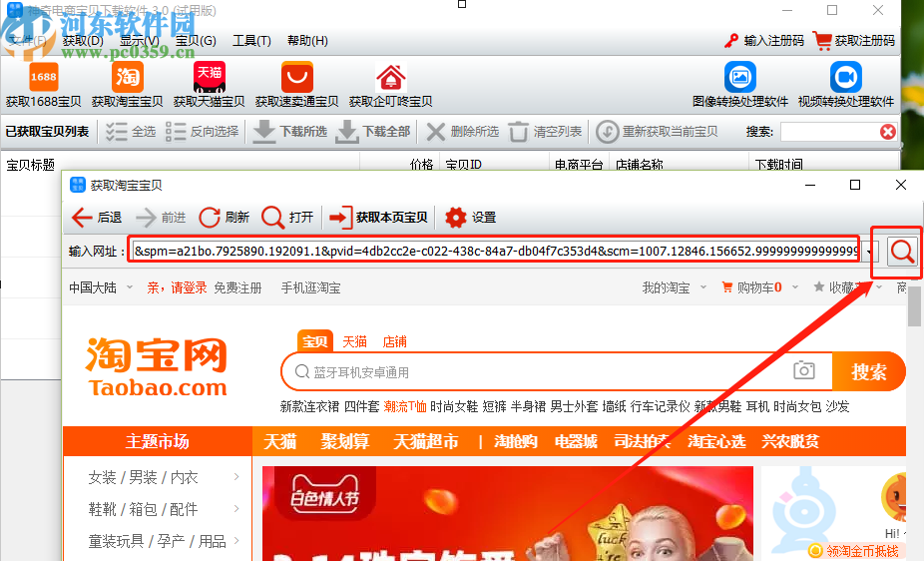
Task: Click the browser vertical scrollbar thumb
Action: [914, 305]
